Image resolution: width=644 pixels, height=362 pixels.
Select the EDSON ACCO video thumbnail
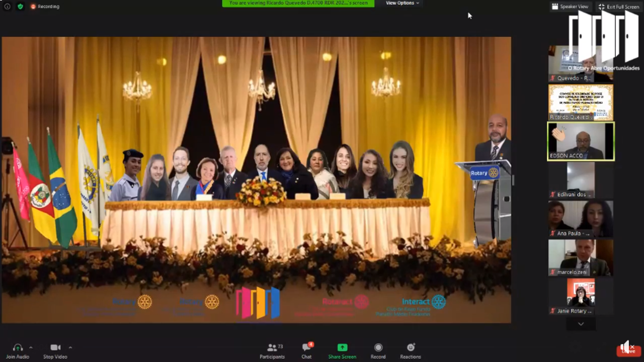coord(581,141)
